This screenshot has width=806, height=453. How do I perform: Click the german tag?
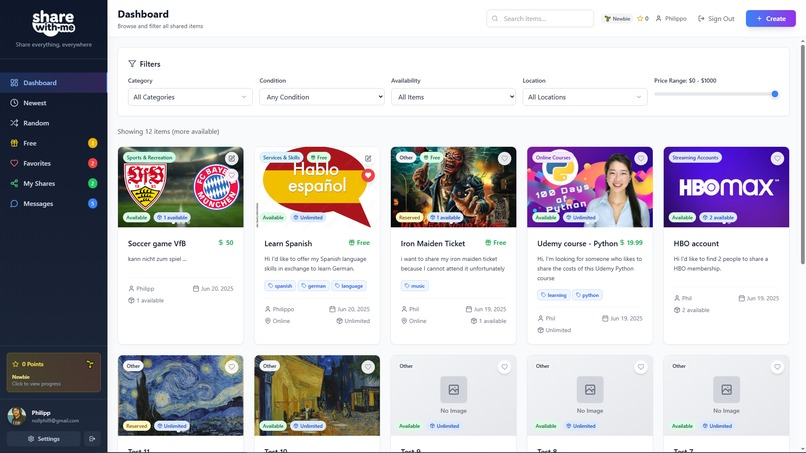tap(314, 286)
